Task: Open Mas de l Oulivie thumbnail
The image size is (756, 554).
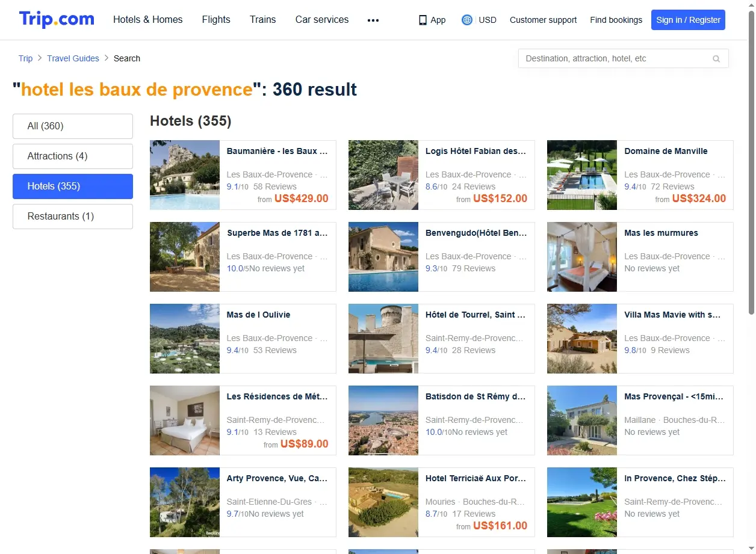Action: [185, 339]
